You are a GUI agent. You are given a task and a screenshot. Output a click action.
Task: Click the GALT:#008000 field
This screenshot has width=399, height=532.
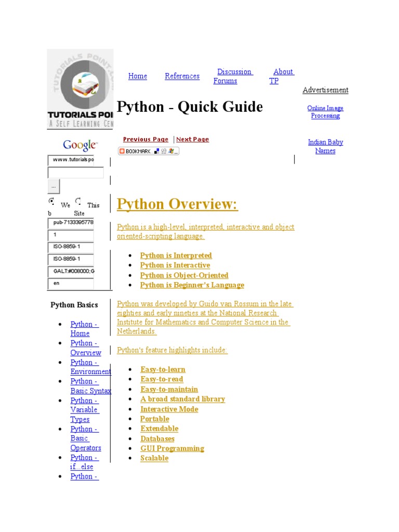[71, 272]
